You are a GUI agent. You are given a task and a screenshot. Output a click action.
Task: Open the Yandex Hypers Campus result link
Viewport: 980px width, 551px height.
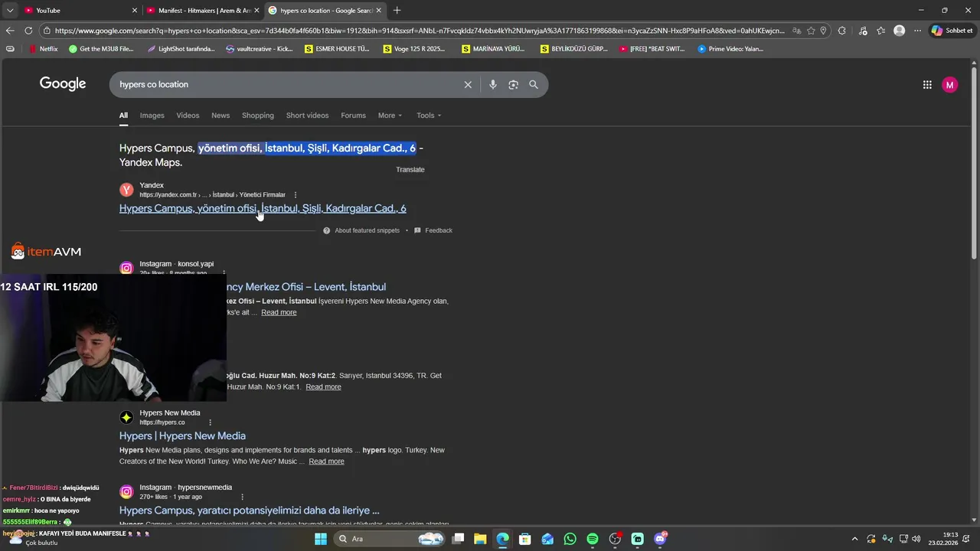(x=263, y=208)
